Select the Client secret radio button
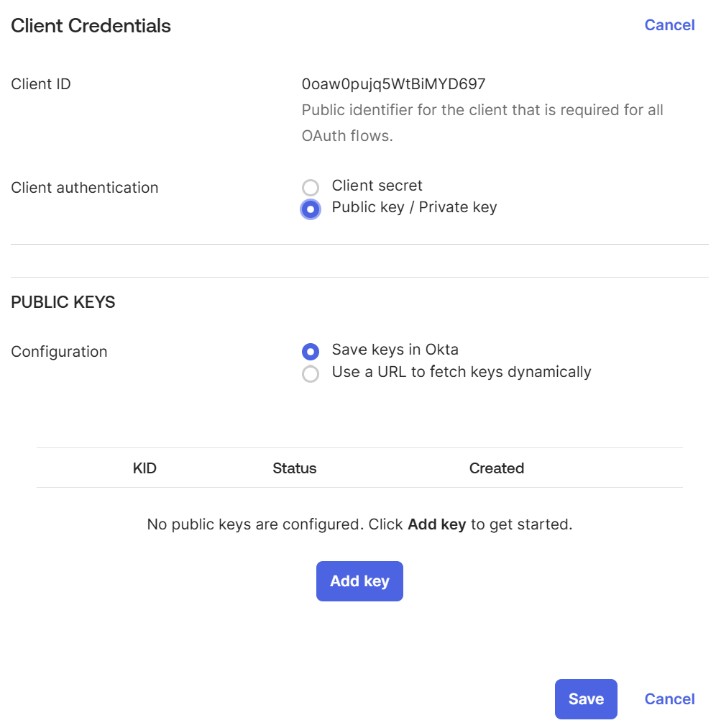716x728 pixels. [x=310, y=187]
